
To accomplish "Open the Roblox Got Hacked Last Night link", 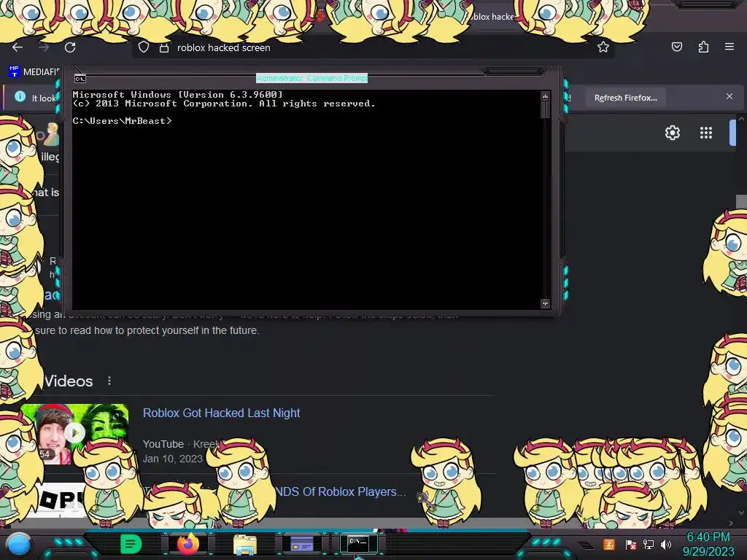I will click(221, 413).
